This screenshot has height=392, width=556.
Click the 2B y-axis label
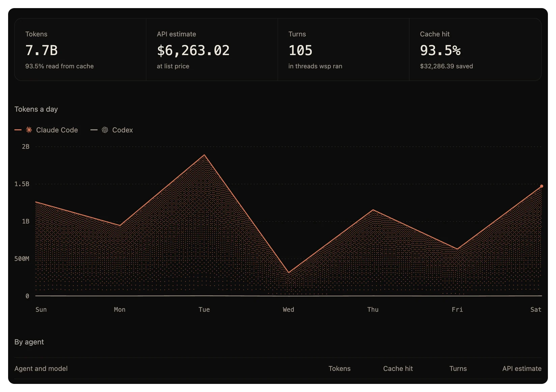pyautogui.click(x=26, y=146)
